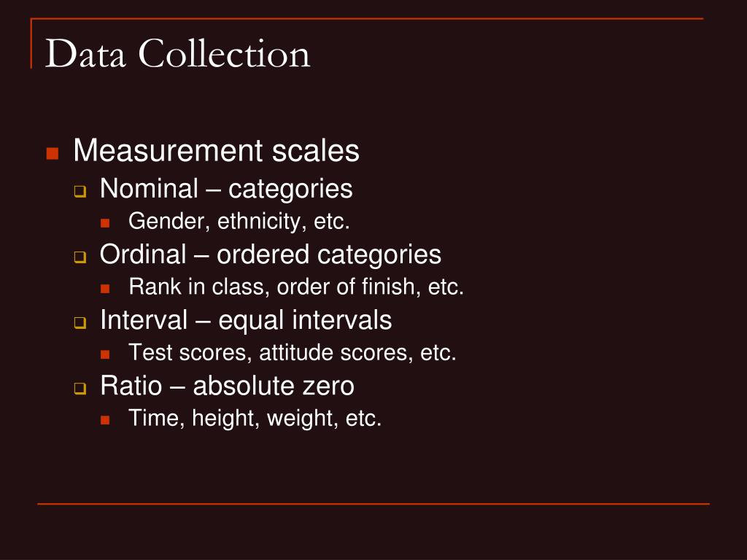
Task: Click the Rank in class, order of finish text
Action: (296, 287)
